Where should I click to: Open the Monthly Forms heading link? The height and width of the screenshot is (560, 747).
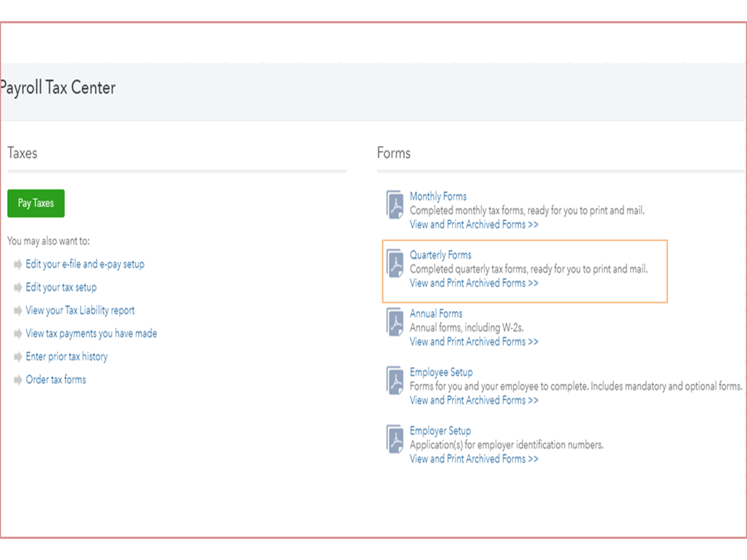[438, 196]
